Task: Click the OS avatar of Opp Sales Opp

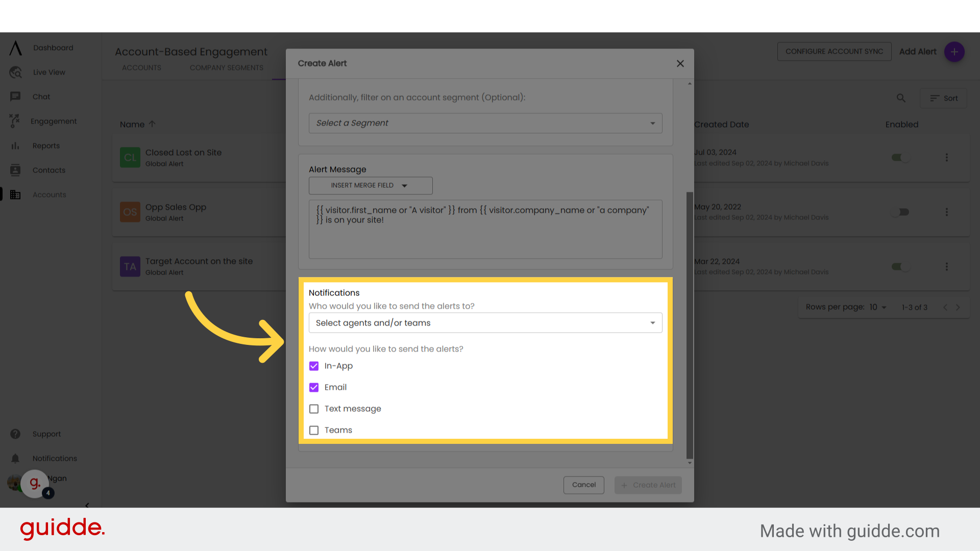Action: [130, 212]
